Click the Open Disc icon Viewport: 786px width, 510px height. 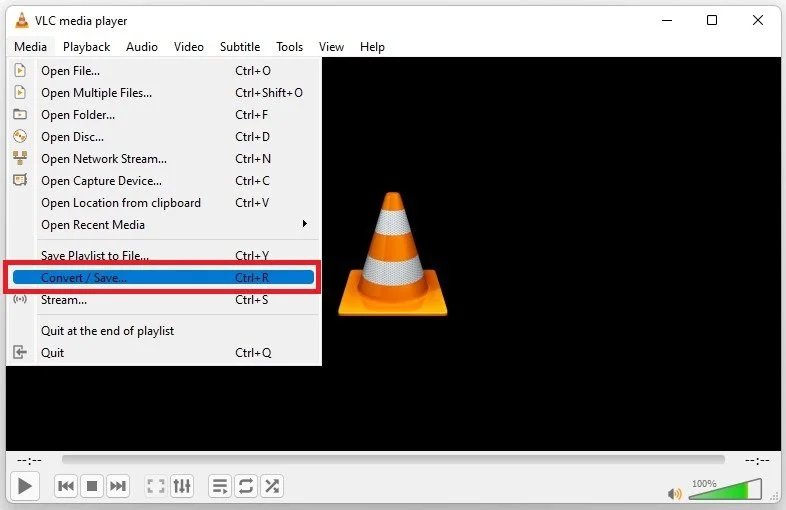point(20,136)
